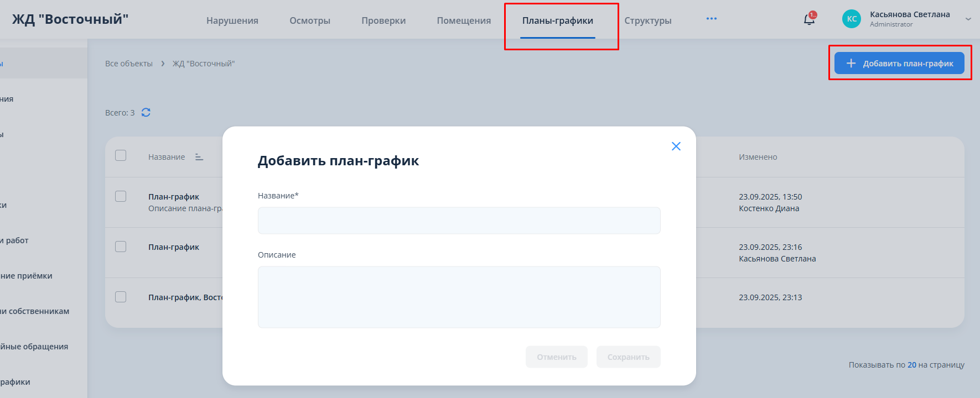Focus the Название input field
This screenshot has height=398, width=980.
coord(459,221)
